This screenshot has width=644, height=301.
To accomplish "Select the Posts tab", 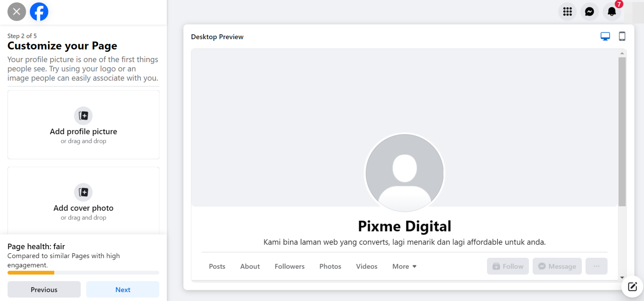I will [217, 267].
